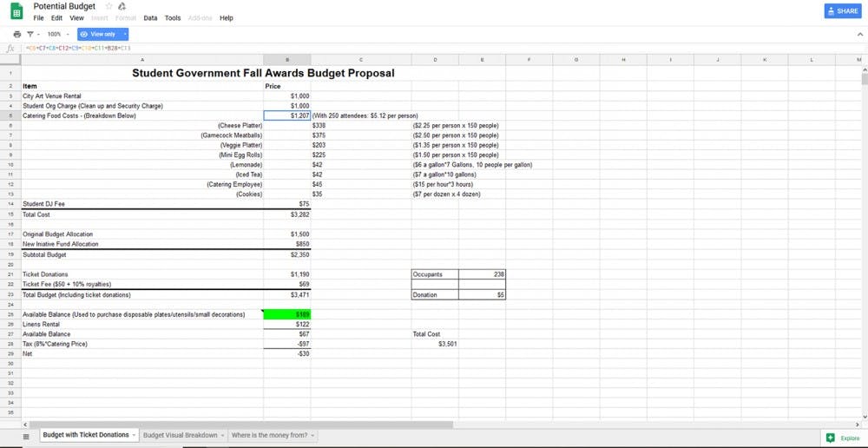Select the Net -$30 cell
Screen dimensions: 868x448
coord(286,353)
